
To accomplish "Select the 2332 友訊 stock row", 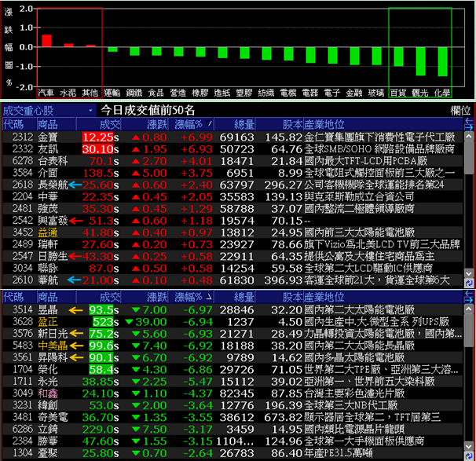I will coord(233,149).
